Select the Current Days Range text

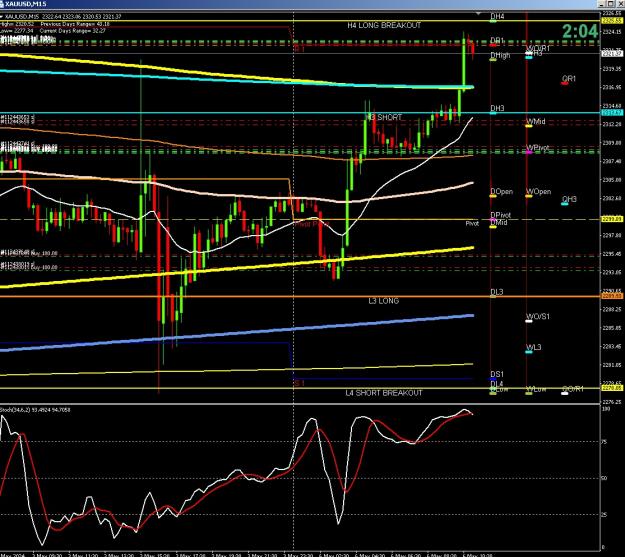click(73, 31)
